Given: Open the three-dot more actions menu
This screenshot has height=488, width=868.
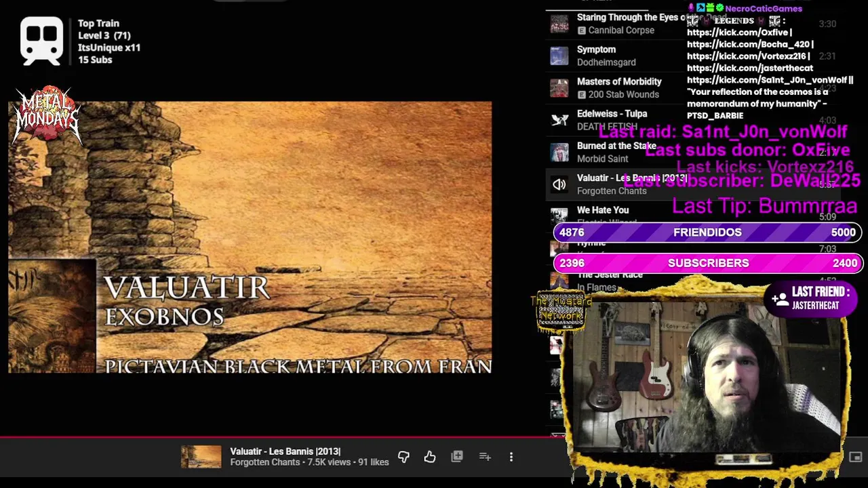Looking at the screenshot, I should pyautogui.click(x=511, y=457).
